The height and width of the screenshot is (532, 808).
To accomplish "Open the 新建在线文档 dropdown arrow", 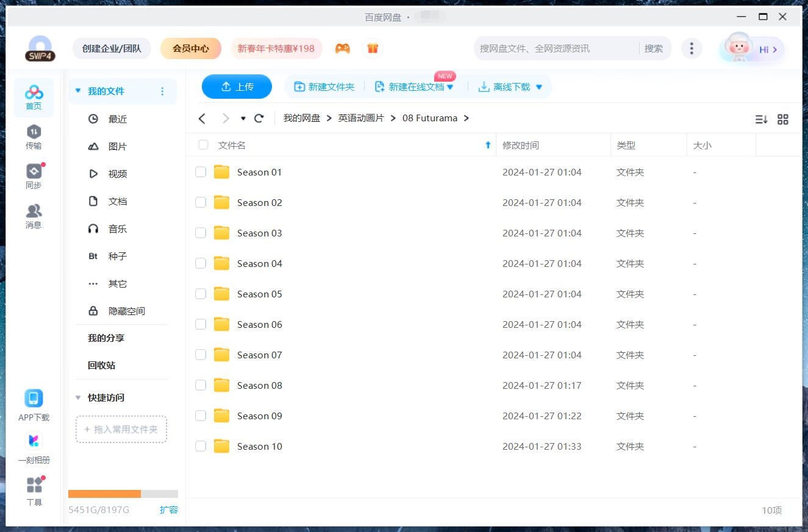I will click(x=450, y=87).
